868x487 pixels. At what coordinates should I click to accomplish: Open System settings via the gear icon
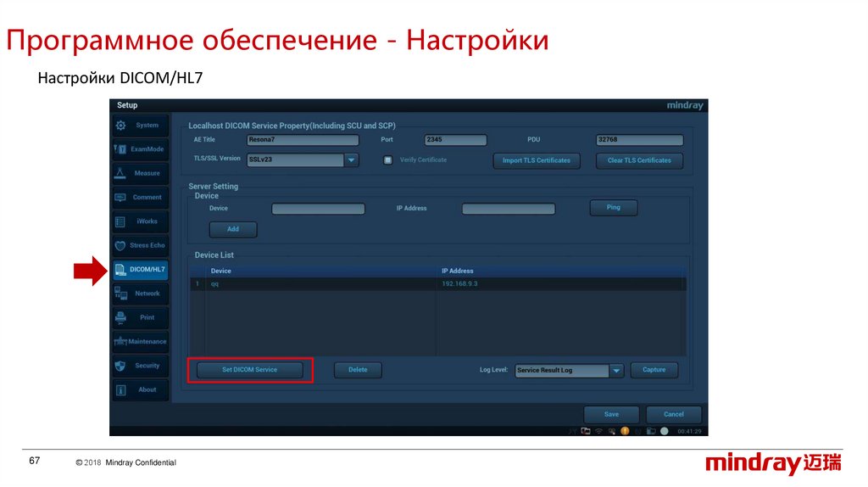[x=120, y=126]
